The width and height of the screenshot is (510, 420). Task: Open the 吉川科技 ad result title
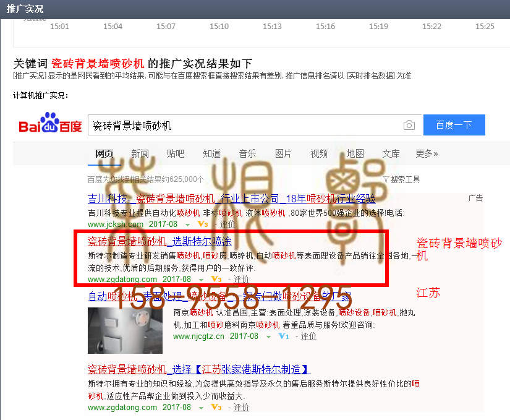pos(232,199)
